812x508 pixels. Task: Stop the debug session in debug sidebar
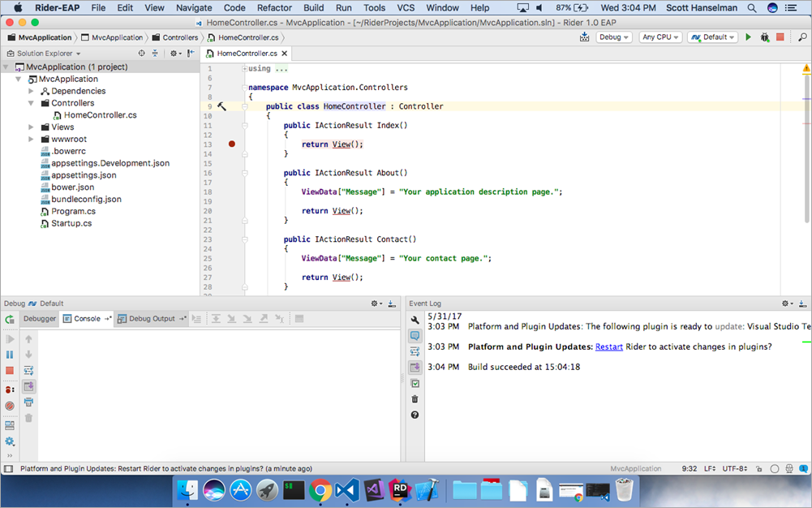click(9, 371)
